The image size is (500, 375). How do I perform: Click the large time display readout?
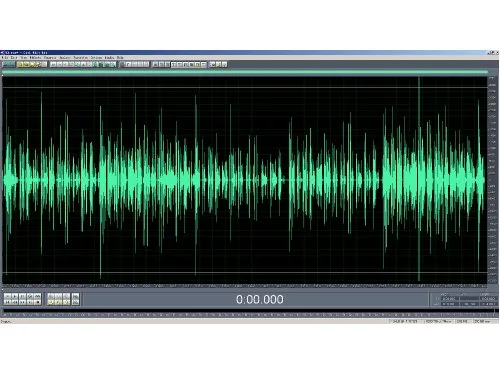[260, 299]
